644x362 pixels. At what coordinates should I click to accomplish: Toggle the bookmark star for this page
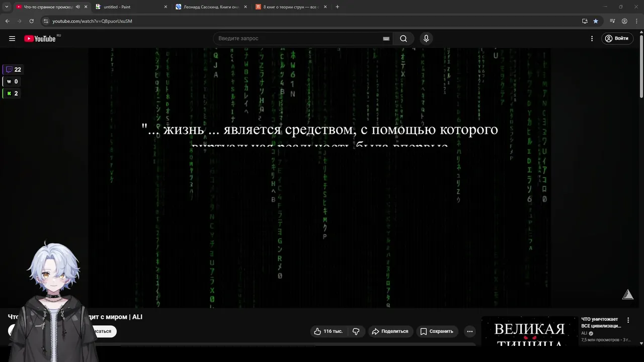pos(596,21)
